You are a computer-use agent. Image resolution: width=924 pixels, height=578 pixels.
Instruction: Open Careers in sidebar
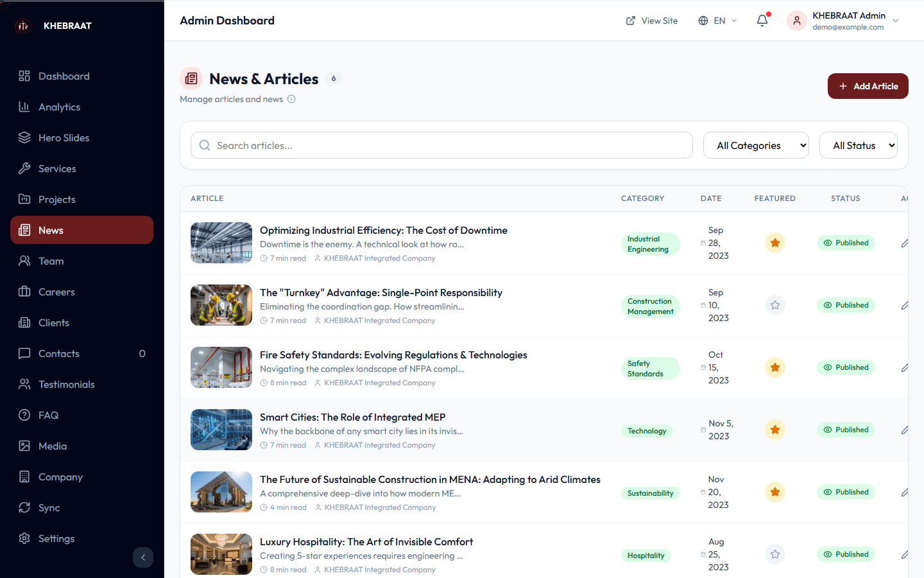(x=81, y=292)
